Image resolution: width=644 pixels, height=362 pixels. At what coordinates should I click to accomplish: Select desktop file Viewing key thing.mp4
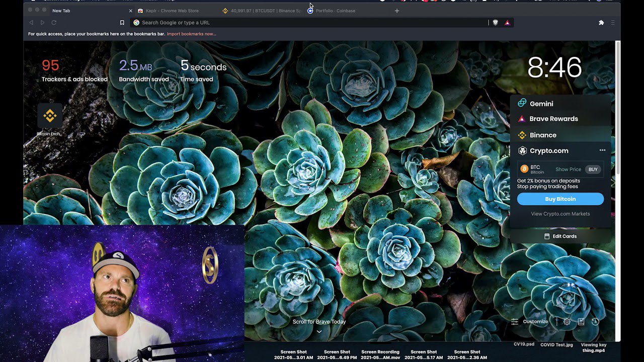[594, 348]
